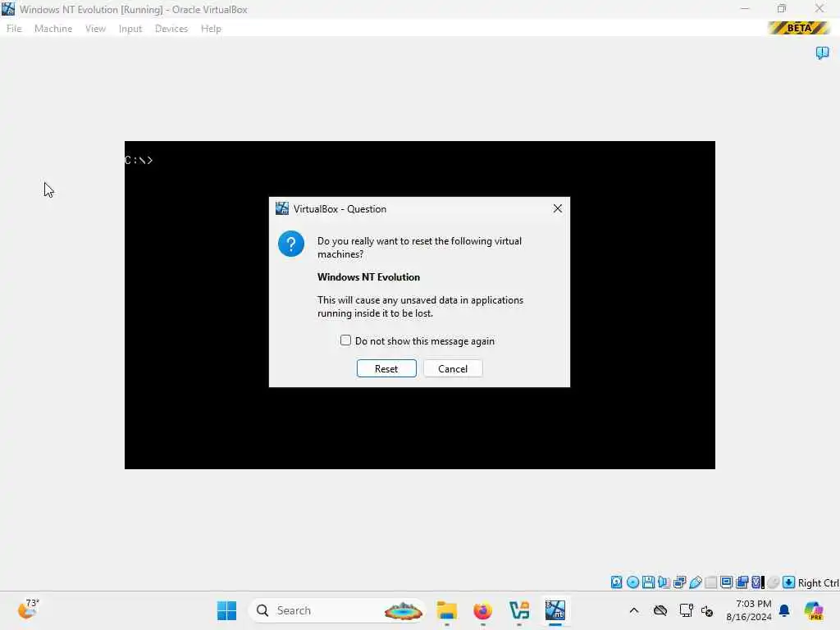Click the running NT VM taskbar icon
The width and height of the screenshot is (840, 630).
click(555, 610)
